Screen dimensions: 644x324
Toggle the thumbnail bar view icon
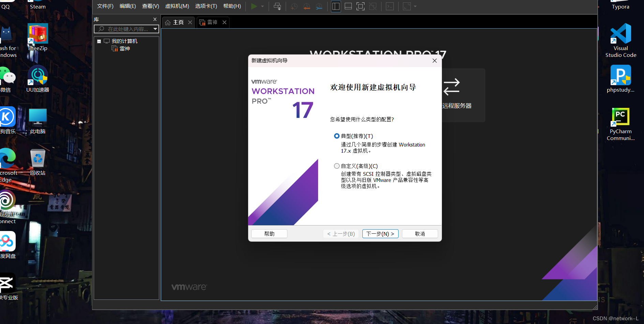click(348, 6)
